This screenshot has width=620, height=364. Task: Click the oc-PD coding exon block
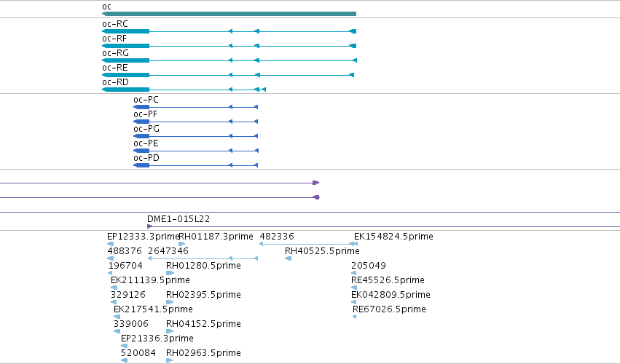click(x=141, y=165)
